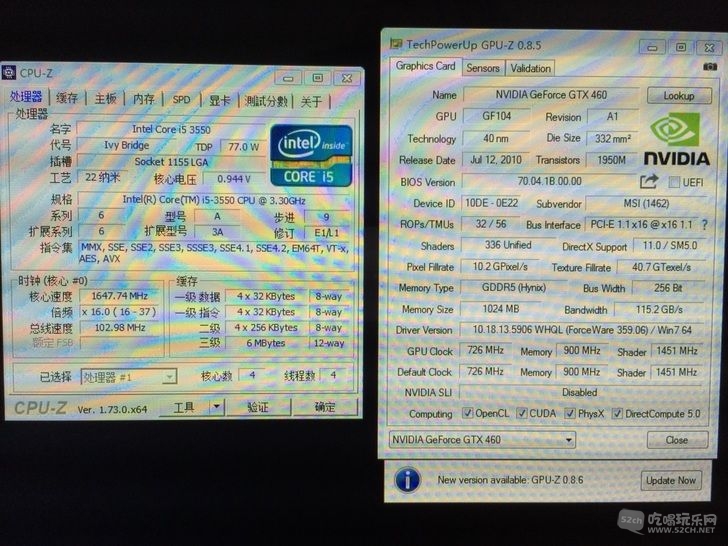Click the CPU-Z title bar app icon
This screenshot has width=728, height=546.
(x=9, y=72)
